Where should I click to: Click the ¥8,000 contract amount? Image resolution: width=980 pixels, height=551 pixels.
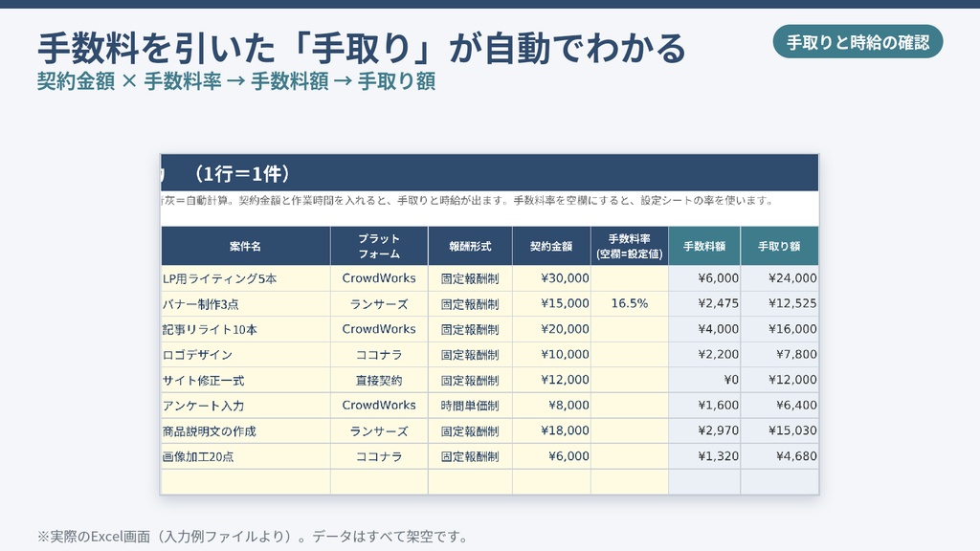coord(551,406)
